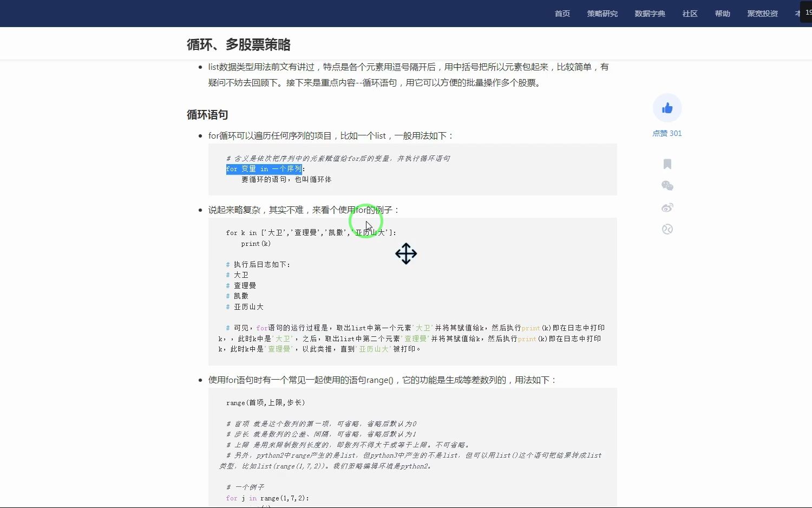Click the article title 循环、多股票策略

pyautogui.click(x=239, y=44)
